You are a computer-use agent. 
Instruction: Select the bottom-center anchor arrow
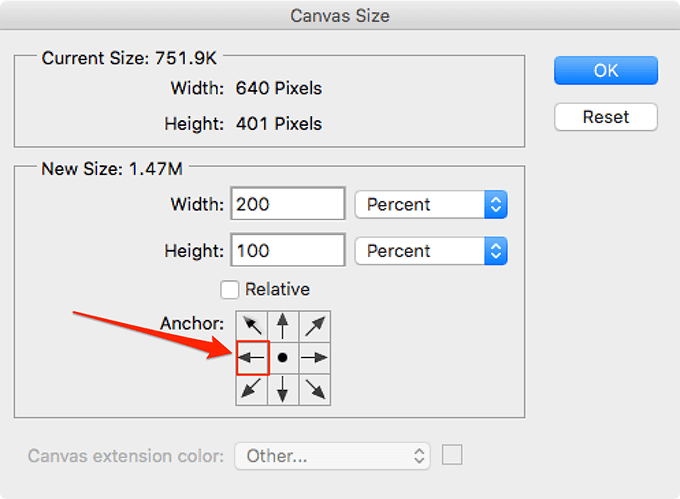pos(283,389)
